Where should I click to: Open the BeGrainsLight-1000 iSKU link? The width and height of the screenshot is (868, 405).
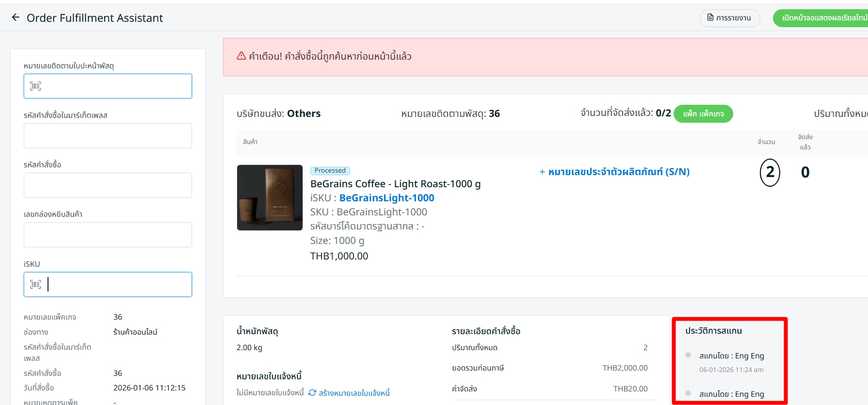[386, 198]
